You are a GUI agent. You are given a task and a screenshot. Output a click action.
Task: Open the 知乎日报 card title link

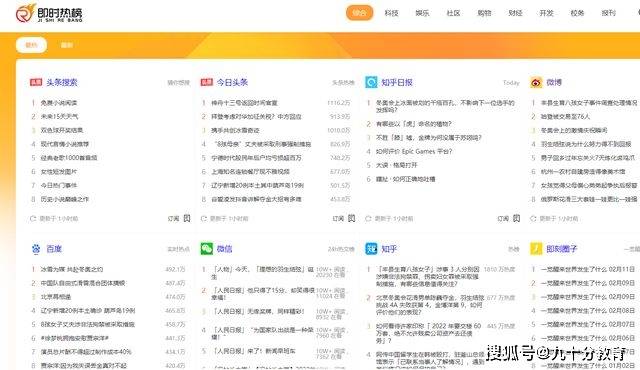(397, 82)
